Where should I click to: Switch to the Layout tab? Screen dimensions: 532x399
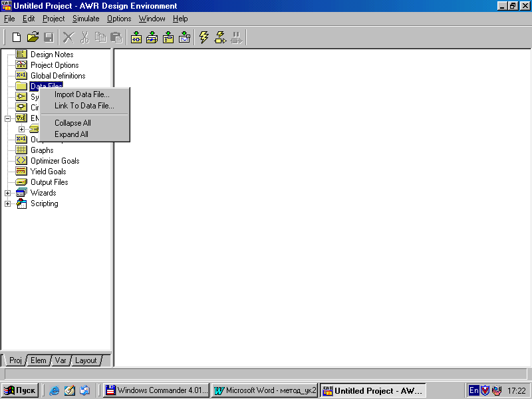[86, 360]
